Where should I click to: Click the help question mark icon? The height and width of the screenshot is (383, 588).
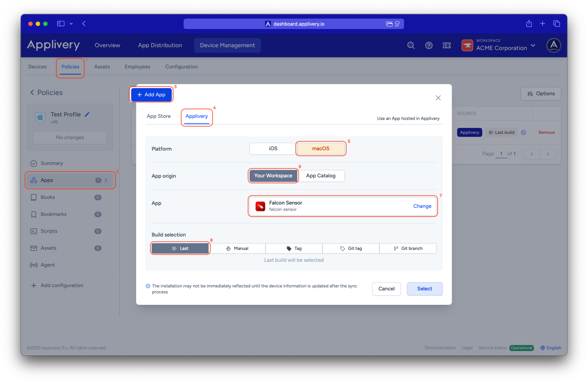[x=429, y=45]
